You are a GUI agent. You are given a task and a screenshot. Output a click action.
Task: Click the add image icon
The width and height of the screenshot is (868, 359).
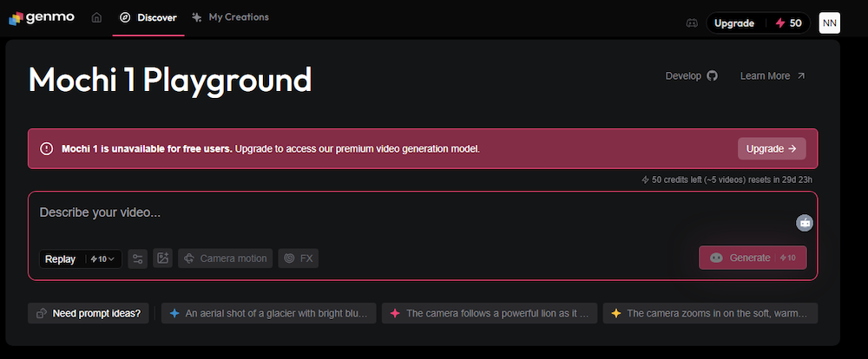163,258
